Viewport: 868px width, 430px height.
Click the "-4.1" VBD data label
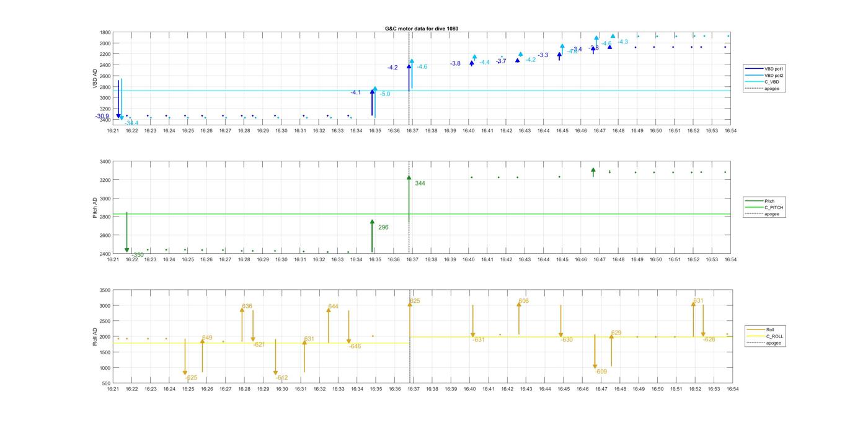click(x=355, y=92)
